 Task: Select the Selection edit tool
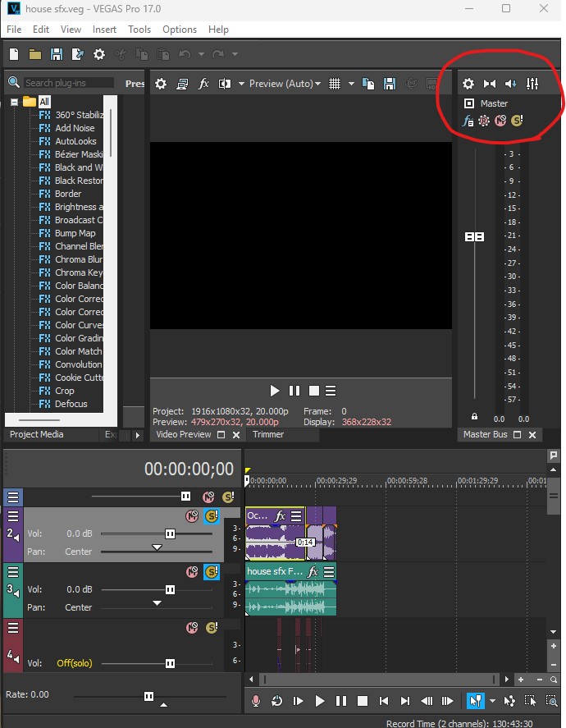(530, 701)
